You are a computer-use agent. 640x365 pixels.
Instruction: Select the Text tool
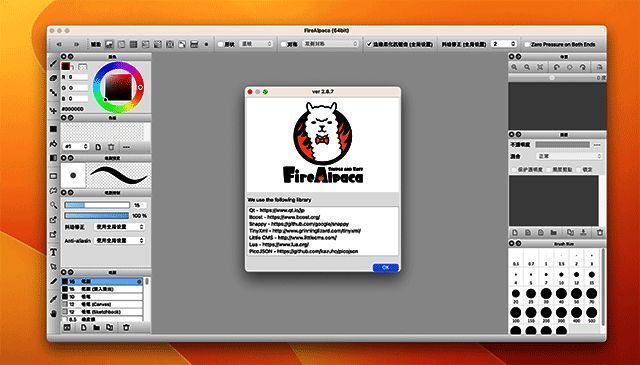coord(53,252)
